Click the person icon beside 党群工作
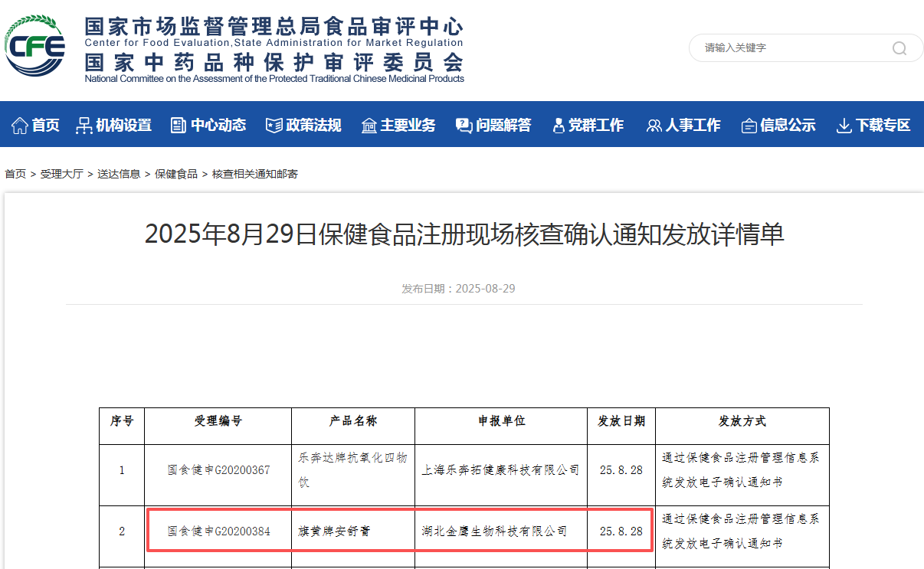The height and width of the screenshot is (569, 924). coord(558,126)
